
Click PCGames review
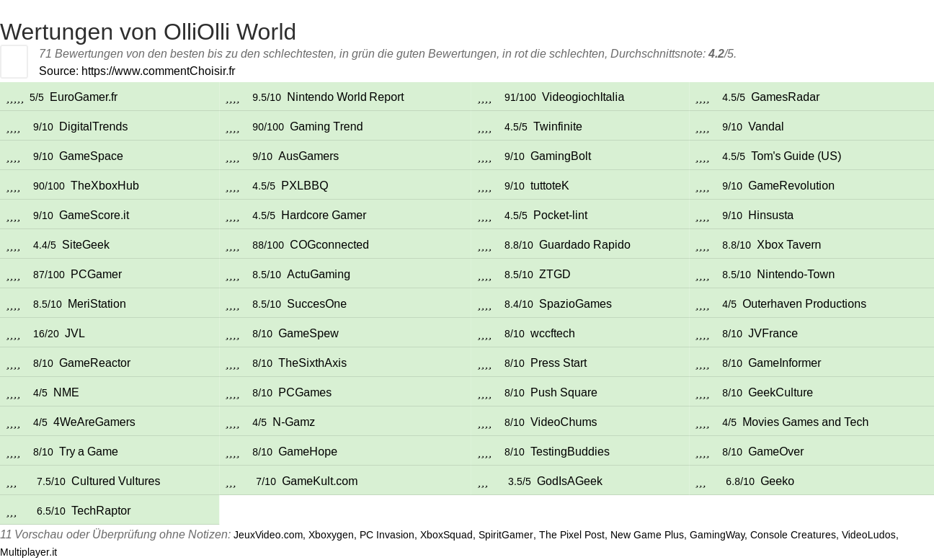[x=304, y=393]
